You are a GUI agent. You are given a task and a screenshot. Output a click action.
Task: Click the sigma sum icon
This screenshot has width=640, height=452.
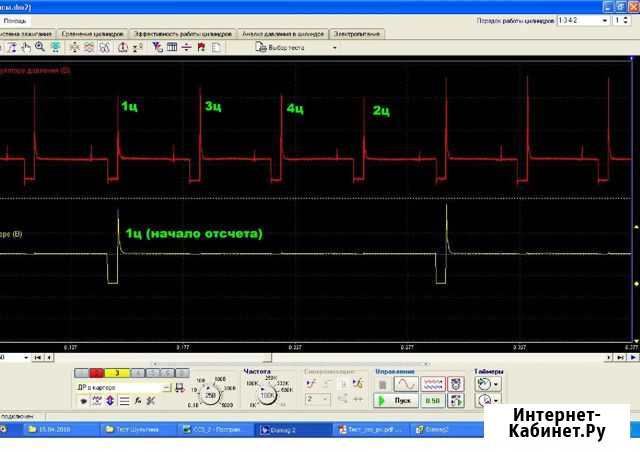pos(138,47)
